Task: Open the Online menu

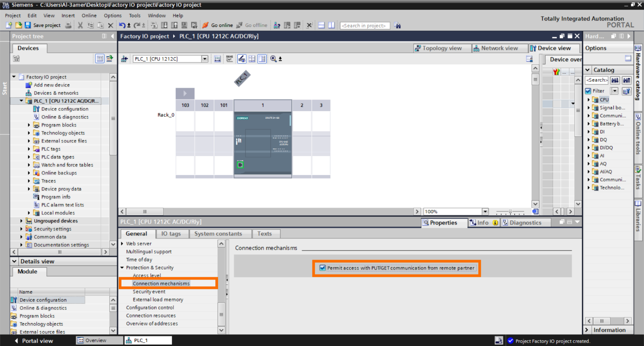Action: click(x=89, y=15)
